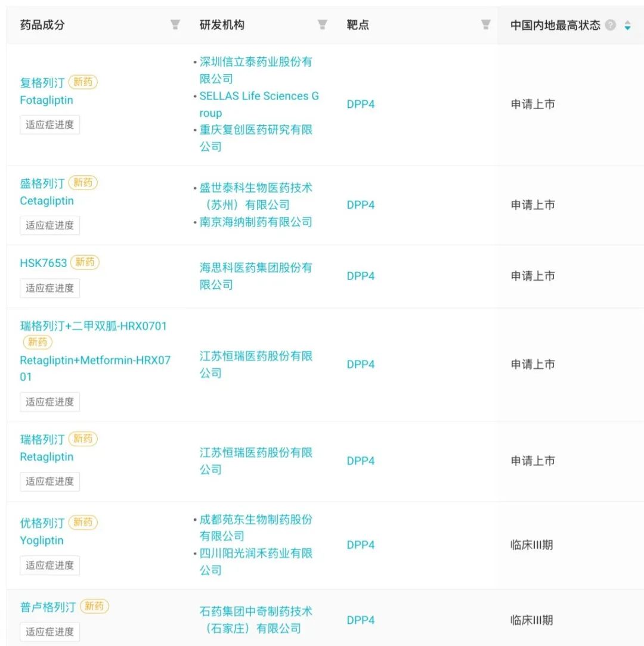644x646 pixels.
Task: Select 临床III期 status in 普卢格列汀 row
Action: pyautogui.click(x=531, y=620)
